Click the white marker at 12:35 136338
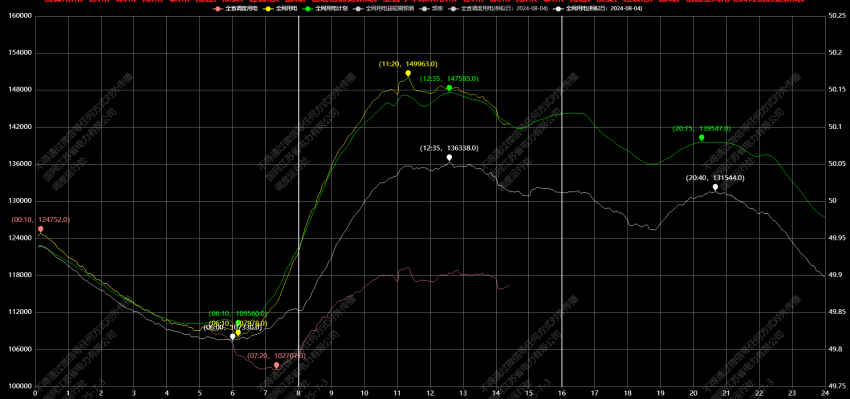850x399 pixels. coord(449,157)
